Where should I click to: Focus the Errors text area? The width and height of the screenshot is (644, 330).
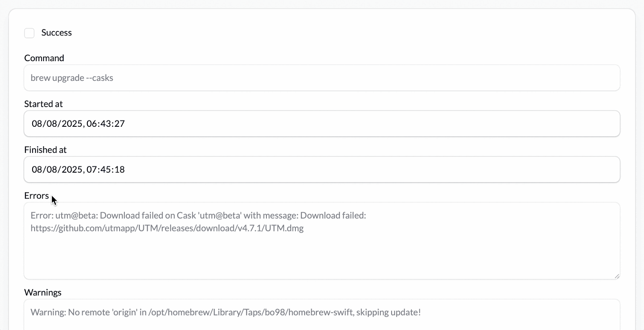321,254
